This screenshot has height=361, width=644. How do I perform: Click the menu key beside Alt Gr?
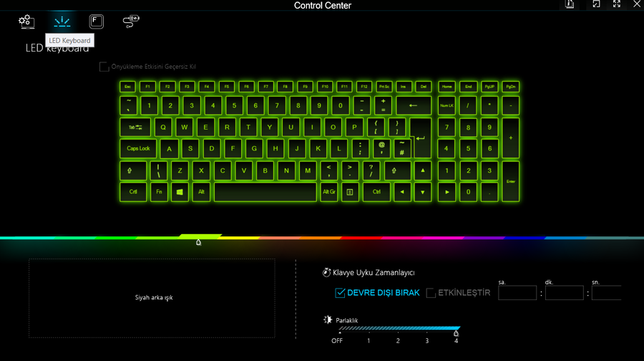coord(350,192)
